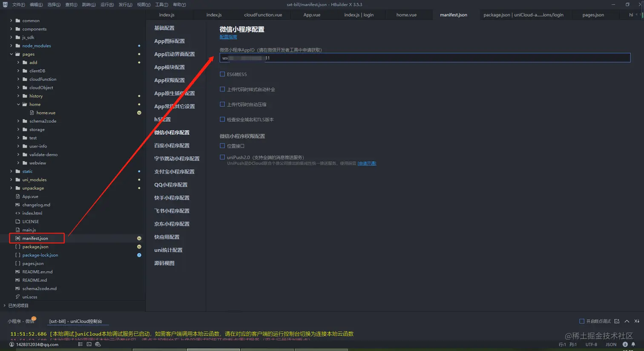Click the 申请开通 link

click(367, 163)
